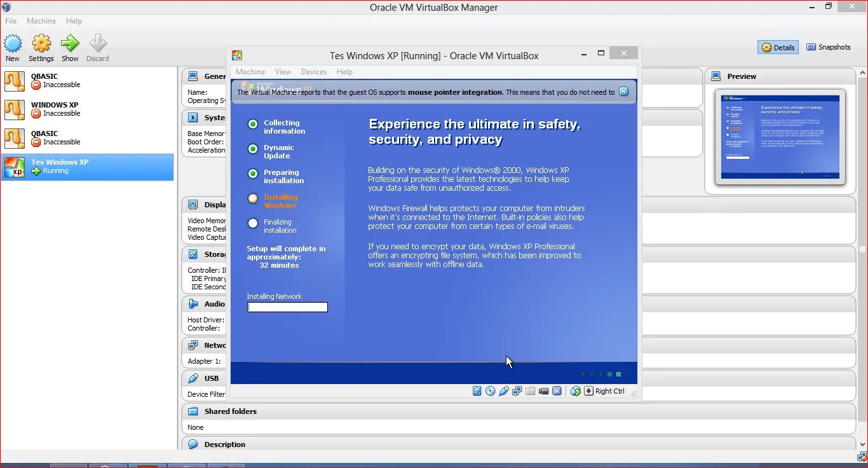Click the mouse integration status icon
The image size is (868, 468).
click(575, 391)
